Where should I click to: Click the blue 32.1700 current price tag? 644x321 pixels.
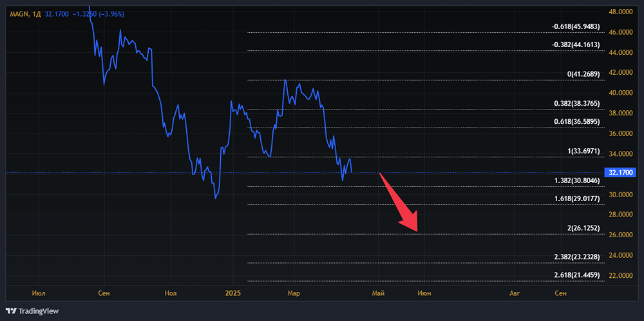coord(623,172)
